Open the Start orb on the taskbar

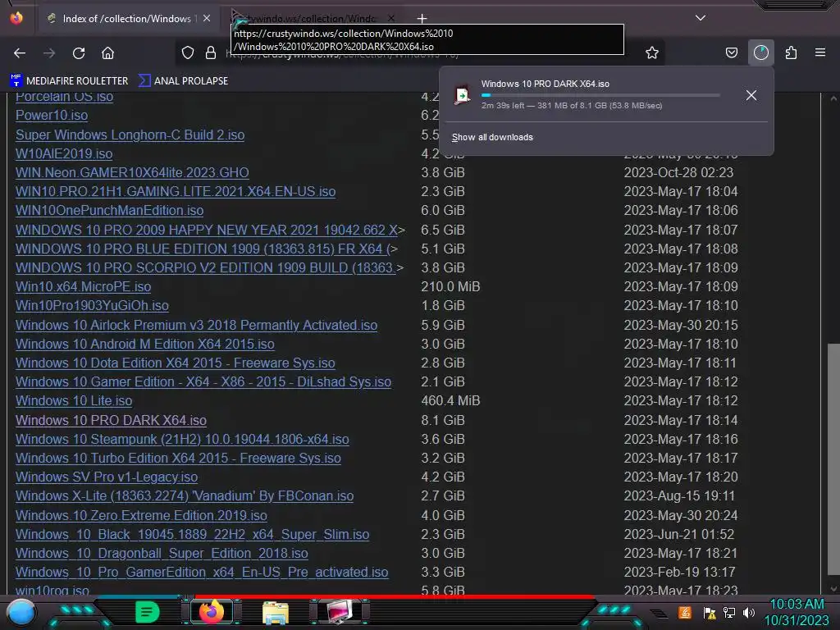pyautogui.click(x=21, y=613)
